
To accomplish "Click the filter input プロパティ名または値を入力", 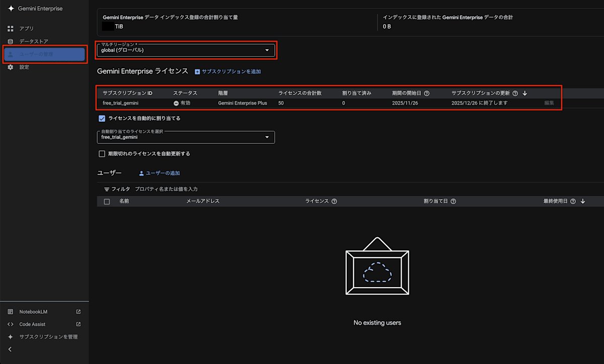I will pos(167,190).
